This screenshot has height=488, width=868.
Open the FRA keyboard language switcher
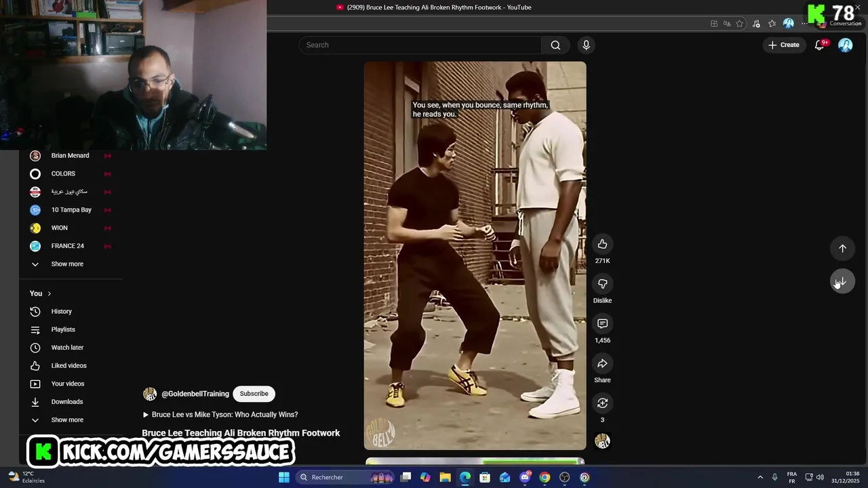coord(792,477)
